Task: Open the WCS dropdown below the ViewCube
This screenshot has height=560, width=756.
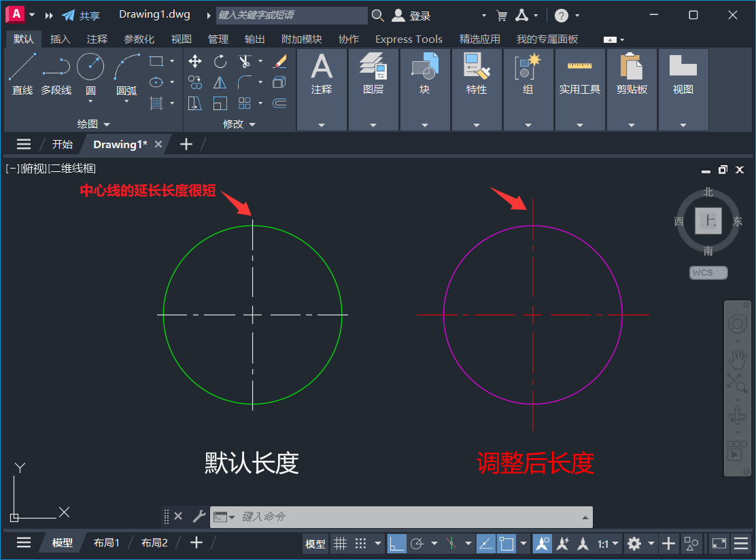Action: (x=708, y=272)
